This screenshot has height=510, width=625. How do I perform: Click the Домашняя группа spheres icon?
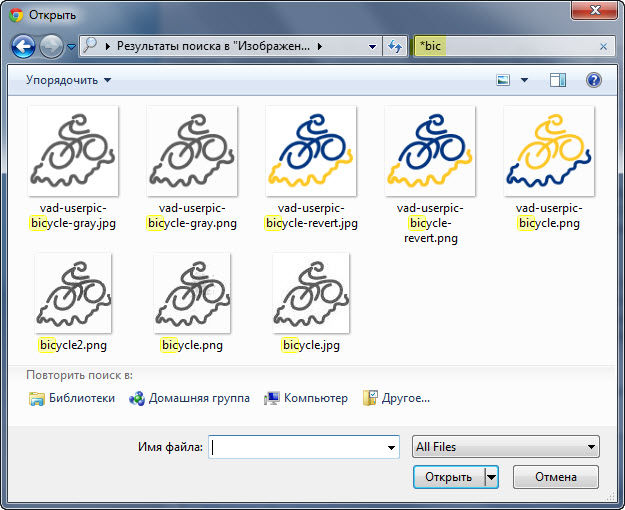click(137, 398)
